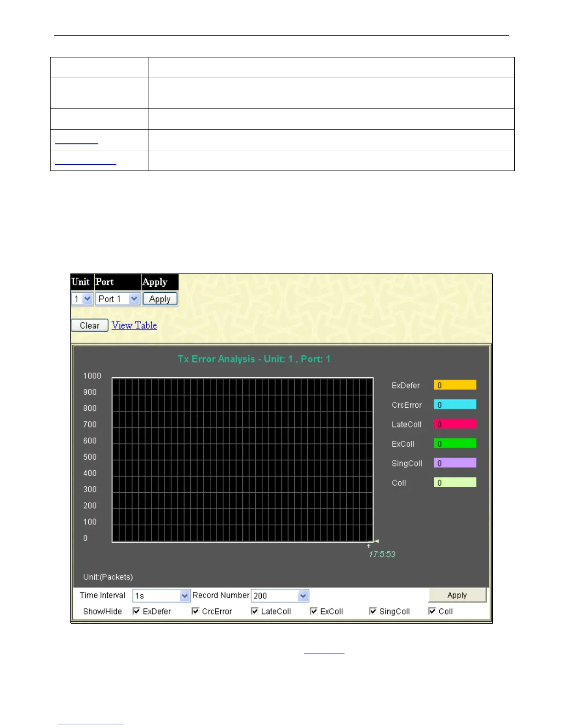Click the ExDefer legend label

pyautogui.click(x=406, y=386)
